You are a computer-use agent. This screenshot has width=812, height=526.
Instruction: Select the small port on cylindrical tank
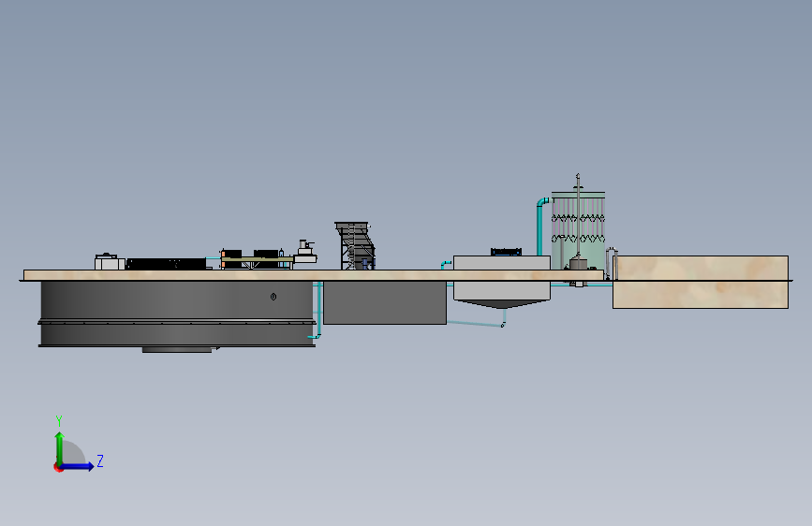coord(273,297)
